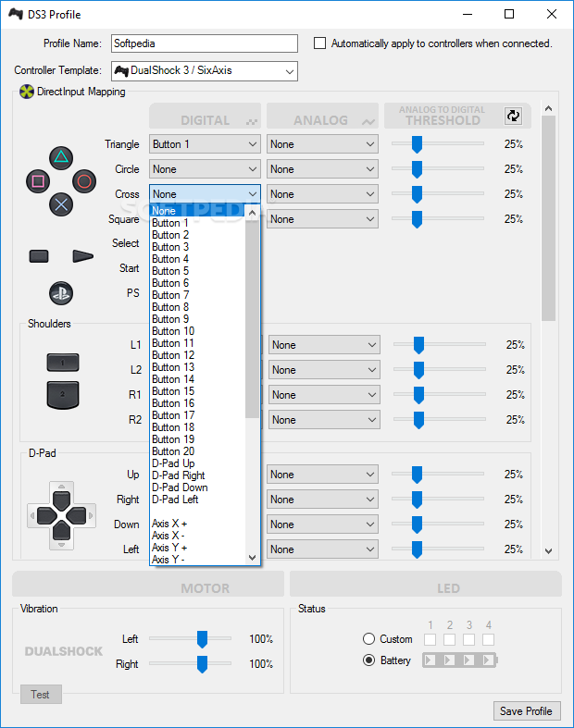Click the MOTOR section header

(148, 584)
